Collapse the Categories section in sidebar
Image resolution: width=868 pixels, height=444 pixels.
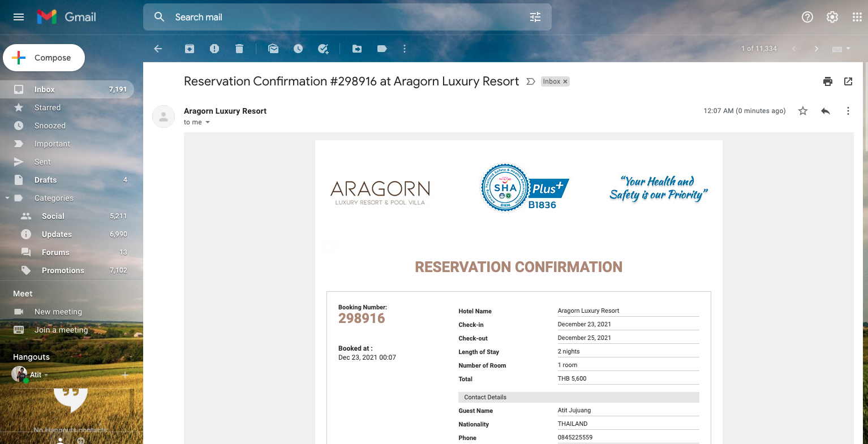coord(7,198)
